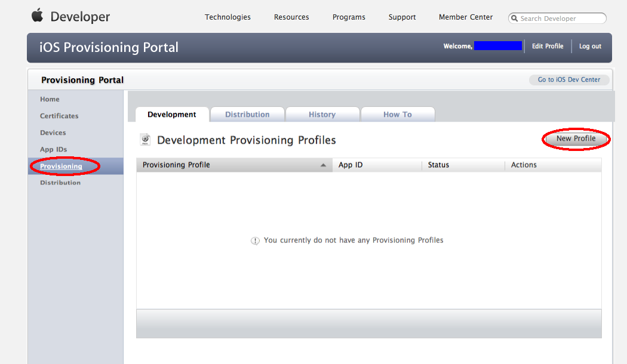
Task: Click the warning icon beside empty message
Action: (x=255, y=240)
